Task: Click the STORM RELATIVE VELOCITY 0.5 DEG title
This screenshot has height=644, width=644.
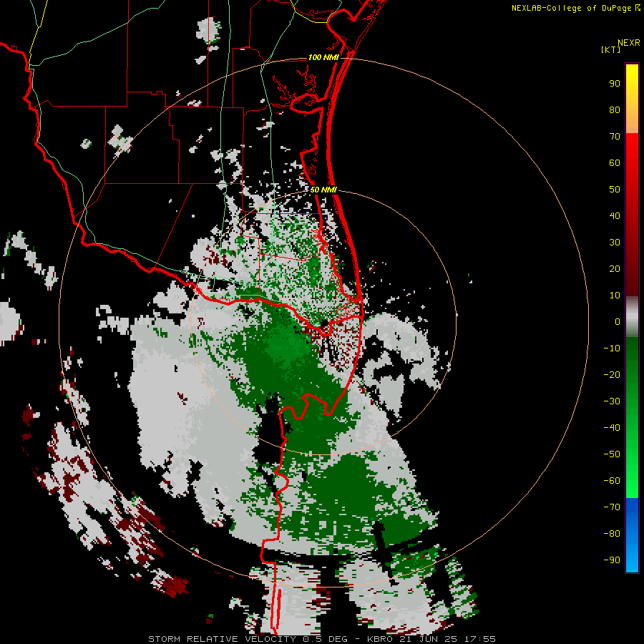Action: point(248,639)
